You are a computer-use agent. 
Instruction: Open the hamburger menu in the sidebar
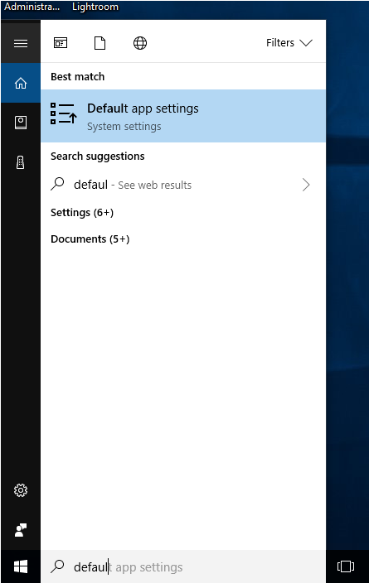[x=21, y=44]
